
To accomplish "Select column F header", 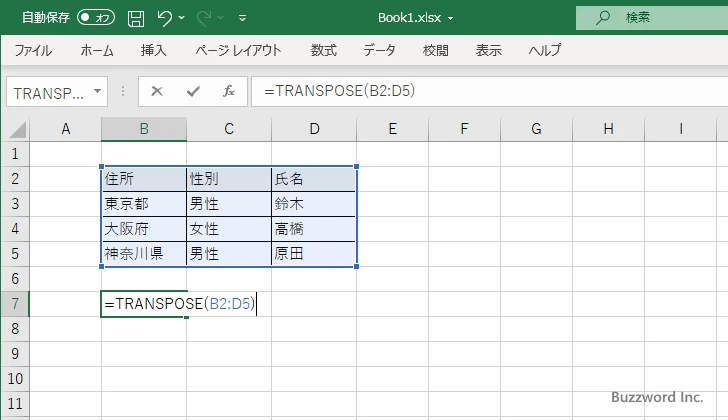I will click(464, 129).
